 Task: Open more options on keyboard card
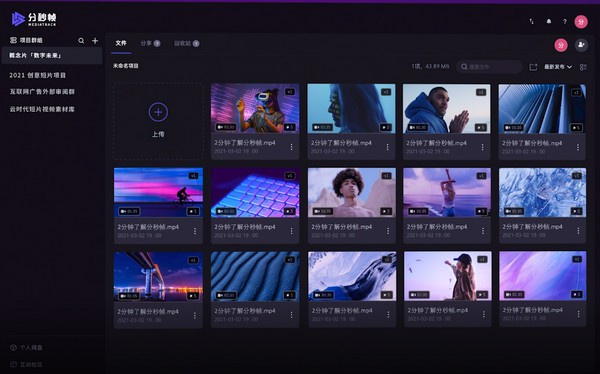(x=291, y=231)
